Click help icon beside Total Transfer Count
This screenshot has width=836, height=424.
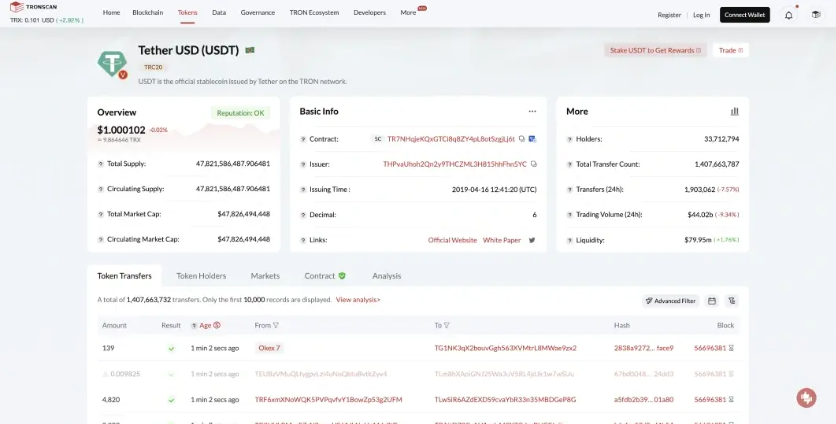coord(569,164)
